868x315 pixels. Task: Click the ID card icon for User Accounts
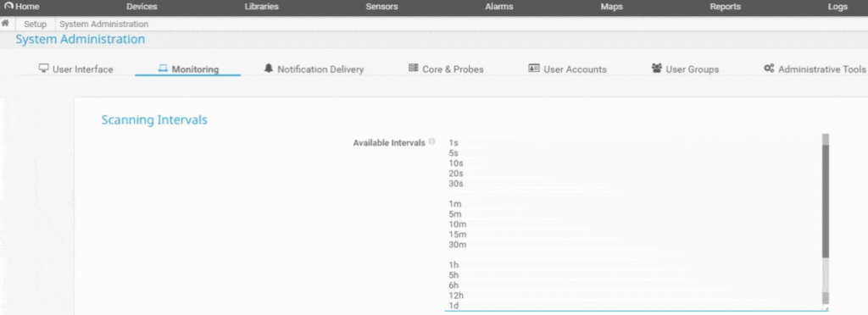[x=534, y=69]
